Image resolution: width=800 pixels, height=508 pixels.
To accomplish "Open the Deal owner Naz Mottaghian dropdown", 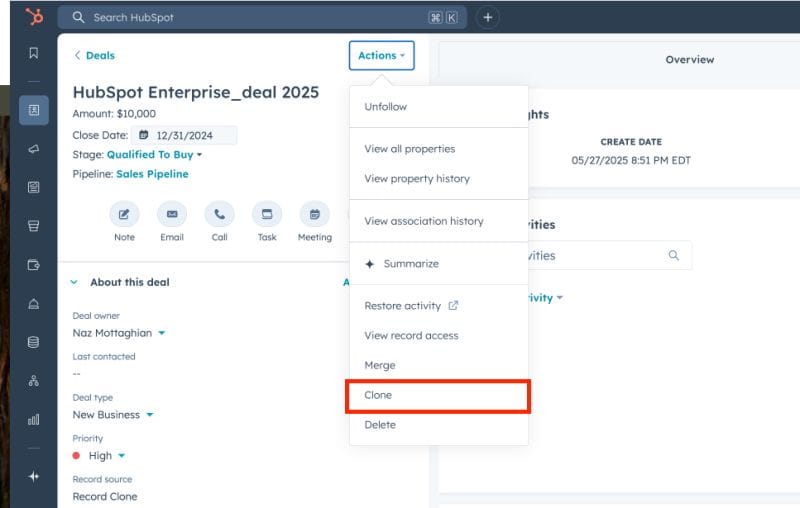I will click(118, 333).
